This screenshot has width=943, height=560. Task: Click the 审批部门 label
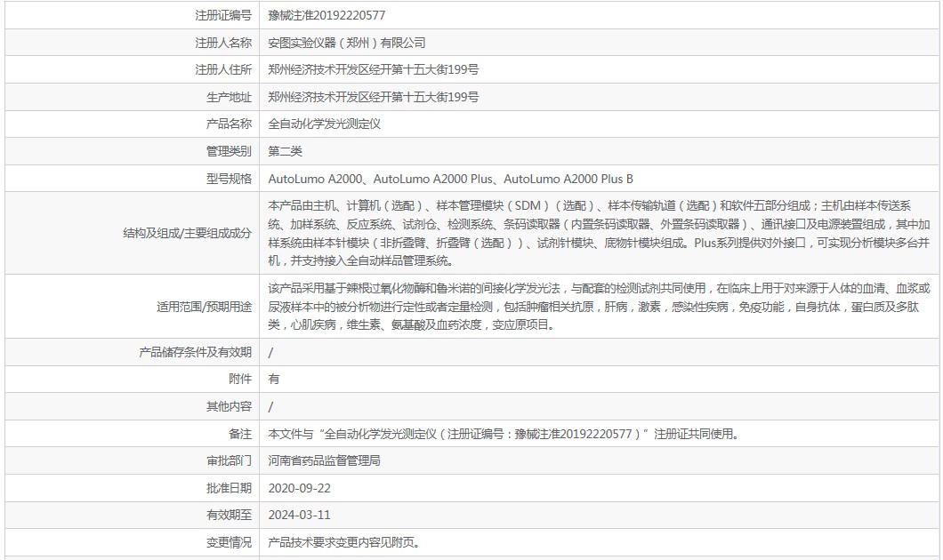[x=230, y=460]
